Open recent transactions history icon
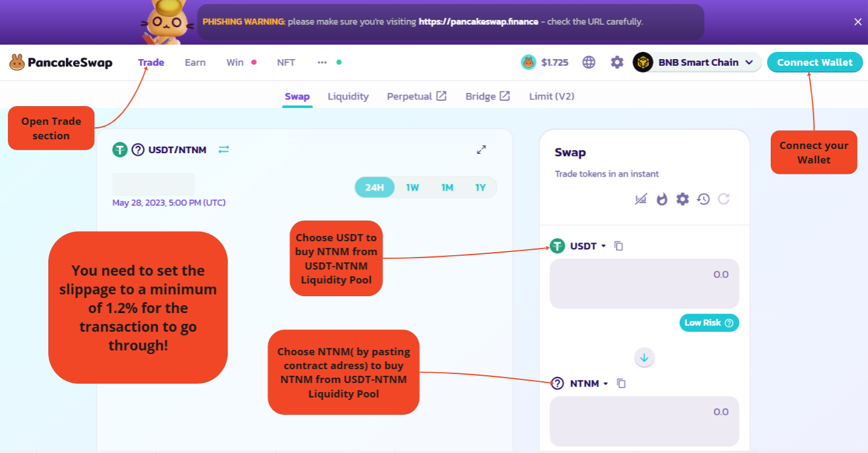Image resolution: width=868 pixels, height=453 pixels. tap(703, 199)
